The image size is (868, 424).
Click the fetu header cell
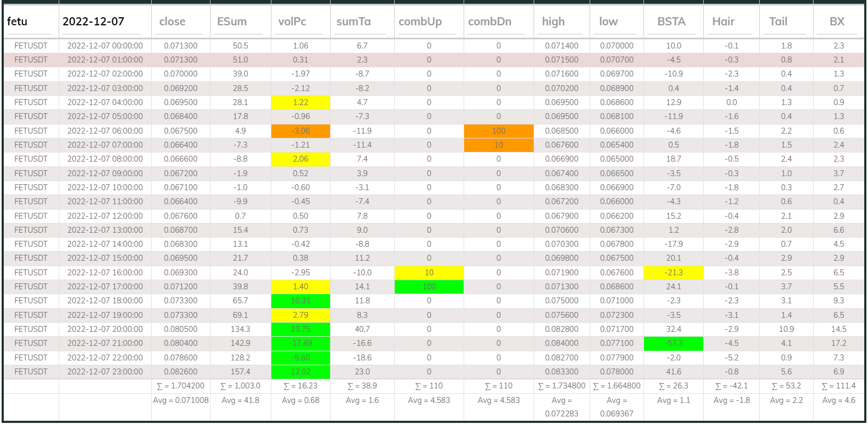point(17,22)
